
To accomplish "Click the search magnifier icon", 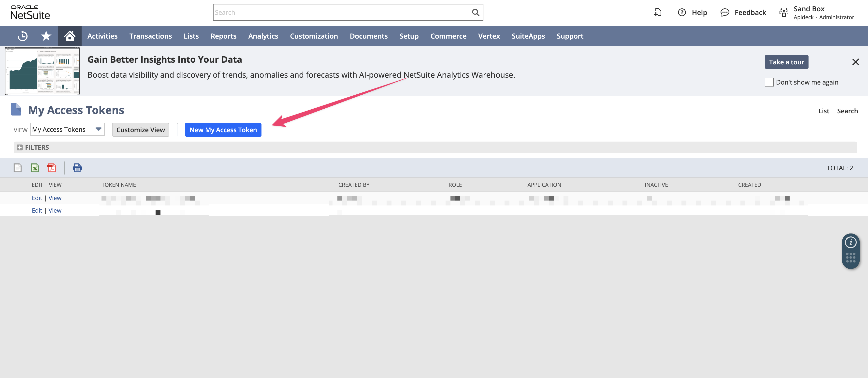I will click(476, 13).
